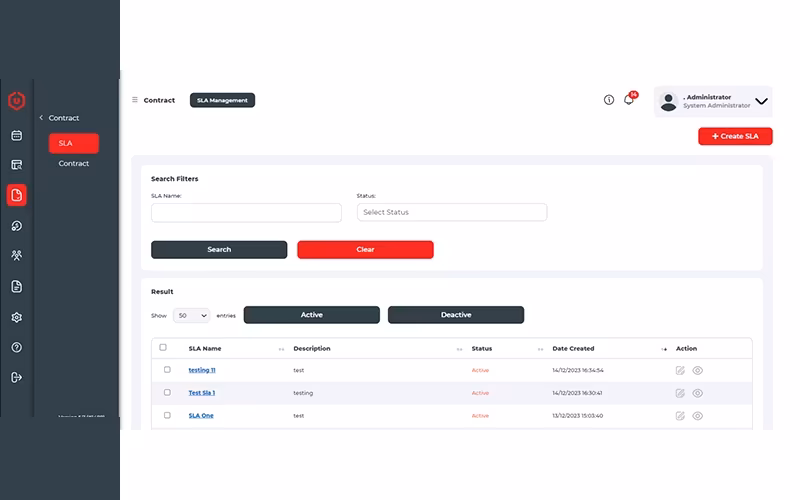Open the Test Sla 1 link
This screenshot has height=500, width=800.
[x=202, y=393]
